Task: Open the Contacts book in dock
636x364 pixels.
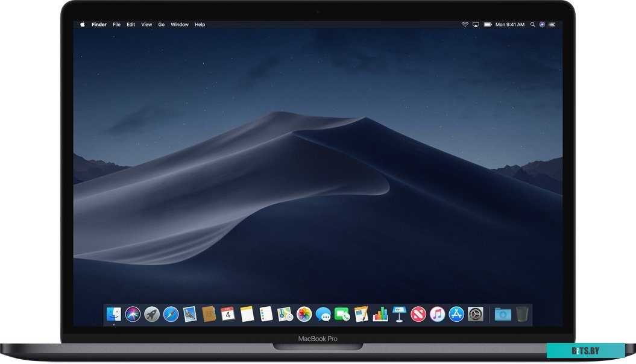Action: click(209, 314)
